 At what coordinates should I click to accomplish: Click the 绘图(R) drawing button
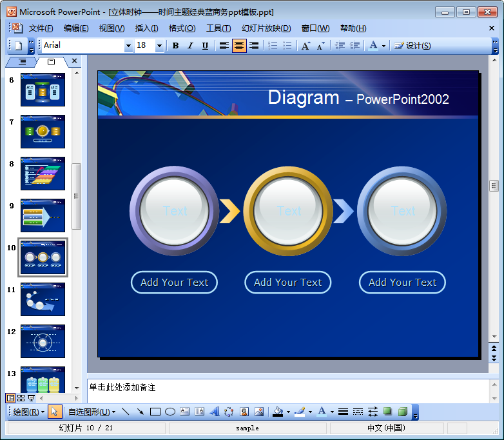pyautogui.click(x=28, y=412)
